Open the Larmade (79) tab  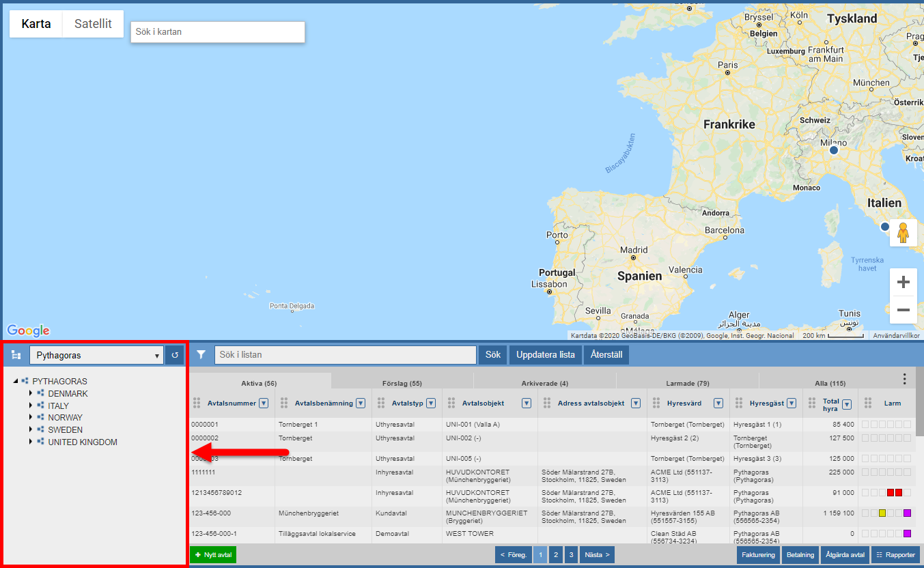(687, 383)
